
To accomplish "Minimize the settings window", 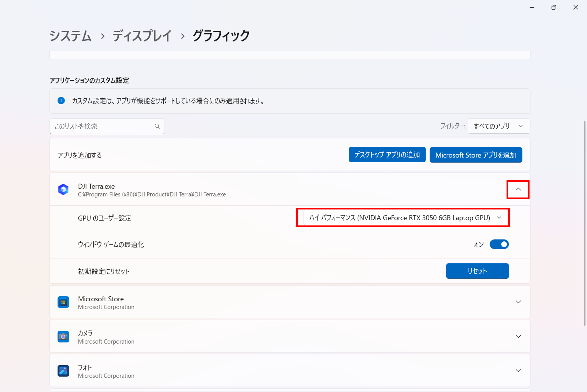I will (x=532, y=7).
